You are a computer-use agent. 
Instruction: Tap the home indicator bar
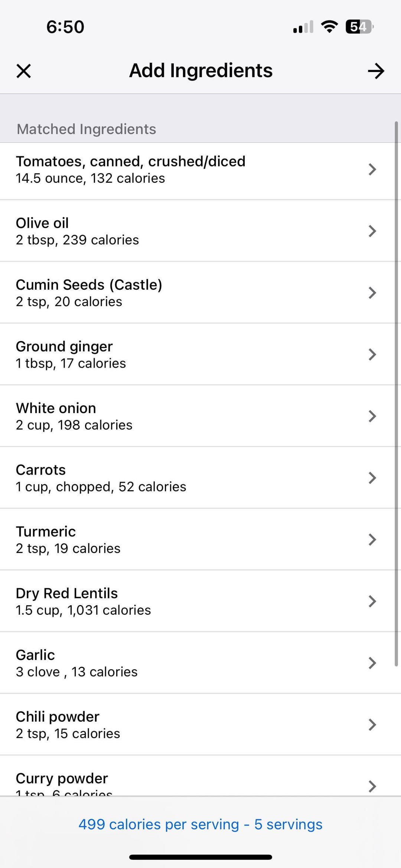point(200,857)
